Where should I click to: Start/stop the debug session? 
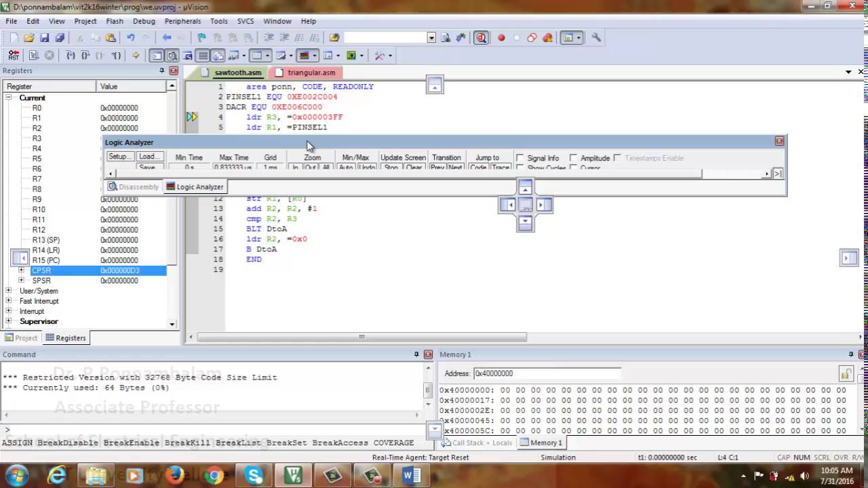[x=481, y=38]
